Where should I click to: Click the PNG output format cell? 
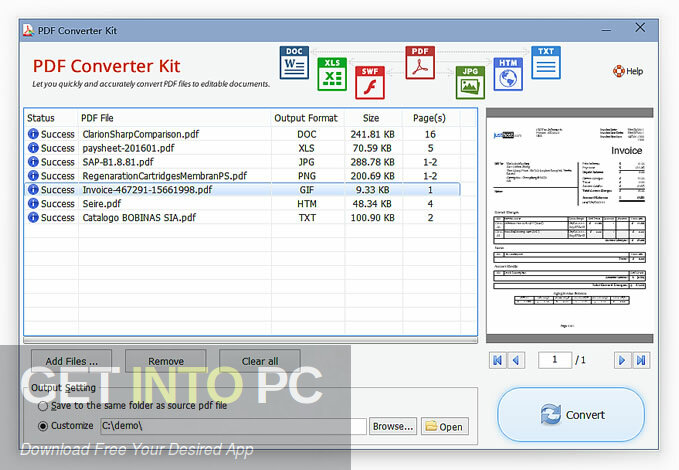click(307, 176)
